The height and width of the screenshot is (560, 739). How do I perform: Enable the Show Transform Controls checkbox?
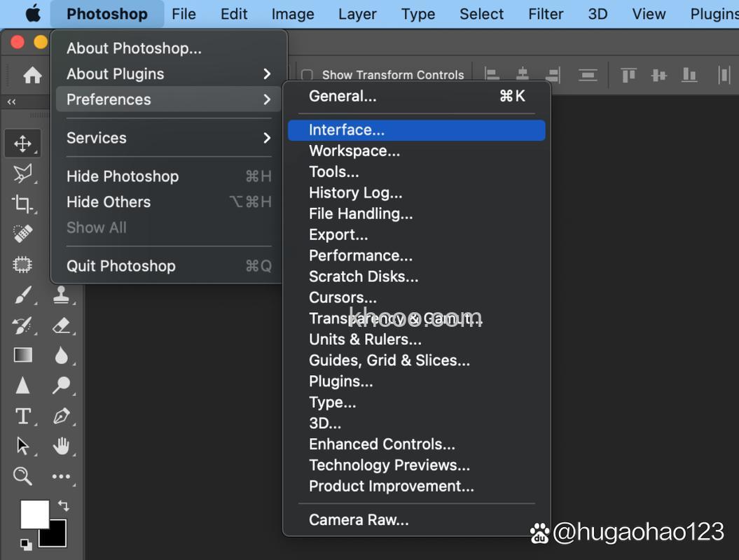tap(307, 75)
